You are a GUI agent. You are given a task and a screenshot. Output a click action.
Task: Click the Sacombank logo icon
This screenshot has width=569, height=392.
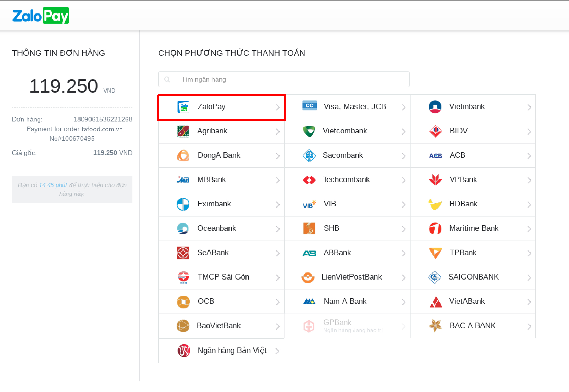point(309,155)
